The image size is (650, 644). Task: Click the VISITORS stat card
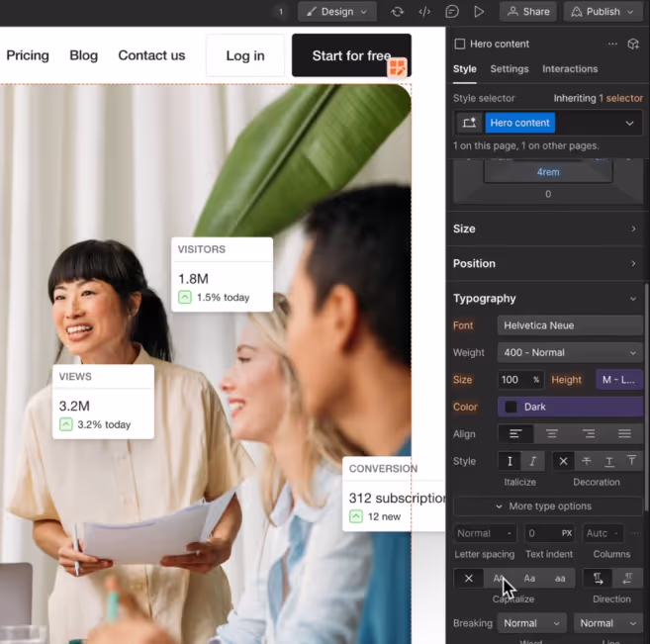223,274
